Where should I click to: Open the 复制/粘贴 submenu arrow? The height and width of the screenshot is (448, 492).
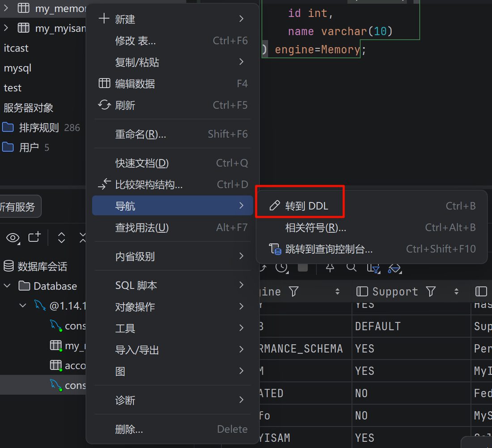[x=241, y=62]
